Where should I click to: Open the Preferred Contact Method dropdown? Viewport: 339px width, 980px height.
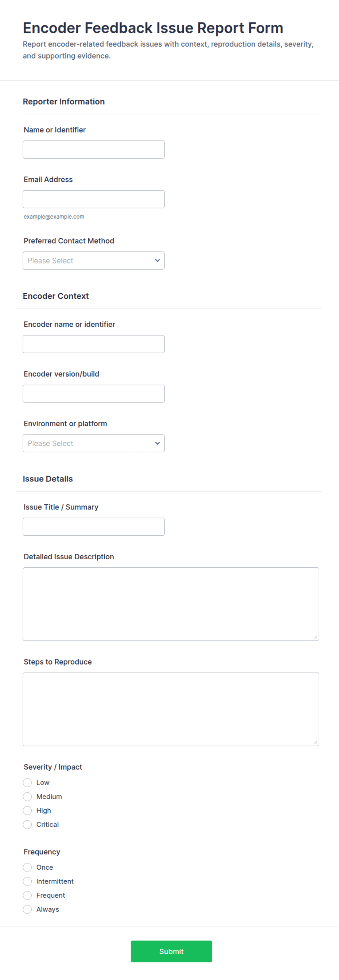click(x=94, y=261)
